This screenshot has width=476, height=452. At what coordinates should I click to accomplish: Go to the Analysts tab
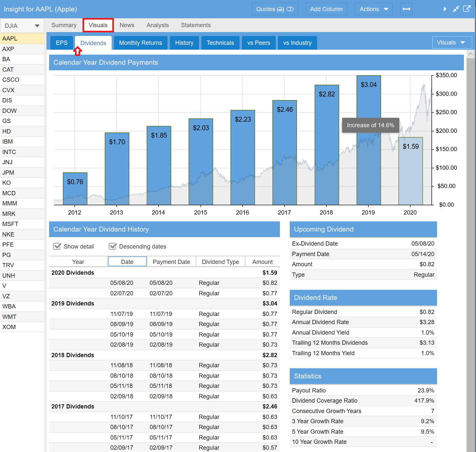(157, 25)
